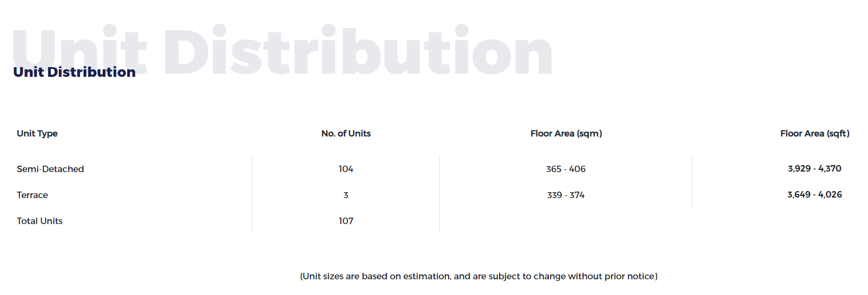
Task: Click the total value 107
Action: coord(346,221)
